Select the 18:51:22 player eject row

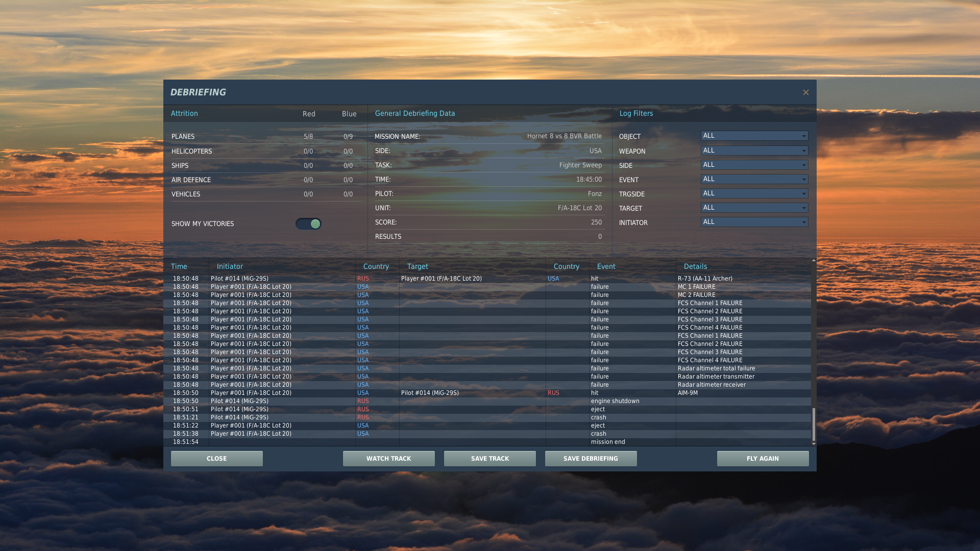(487, 425)
